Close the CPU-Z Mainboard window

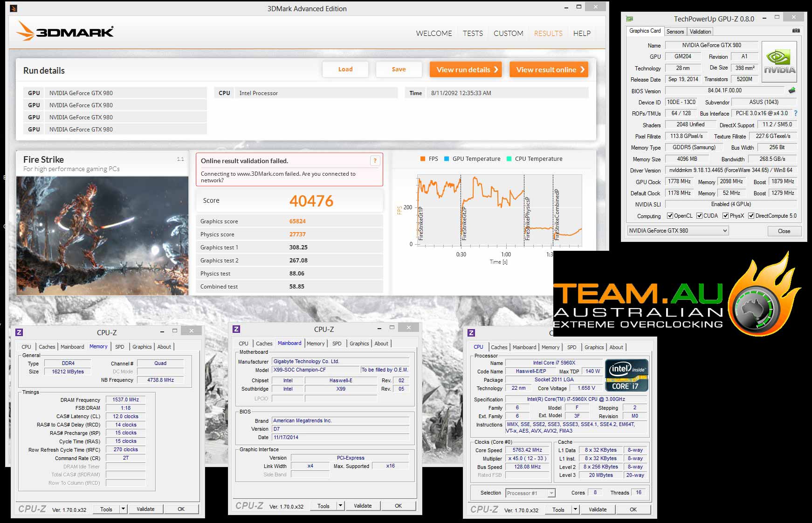409,328
